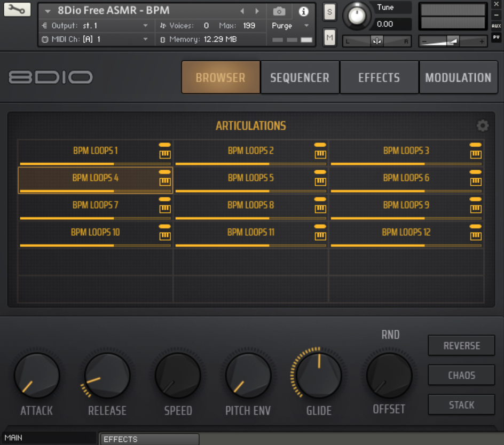
Task: Go to previous instrument preset arrow
Action: click(242, 11)
